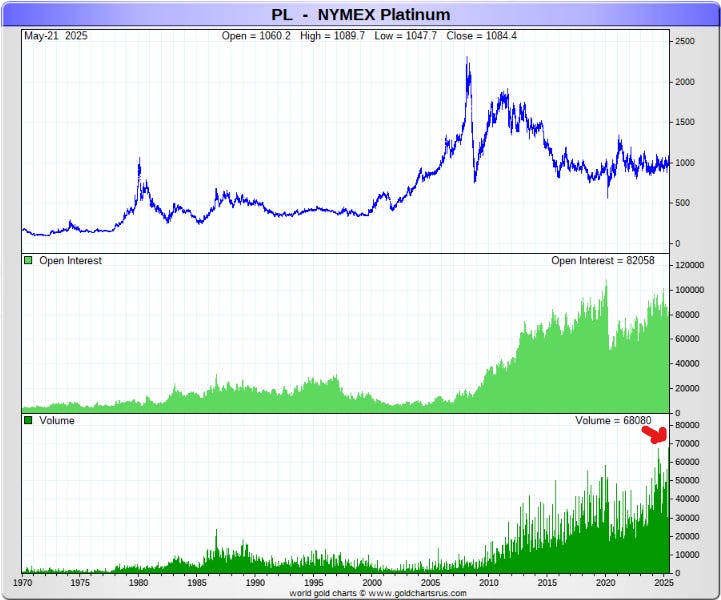Click the chart title PL - NYMEX Platinum
The image size is (721, 600).
[x=360, y=15]
